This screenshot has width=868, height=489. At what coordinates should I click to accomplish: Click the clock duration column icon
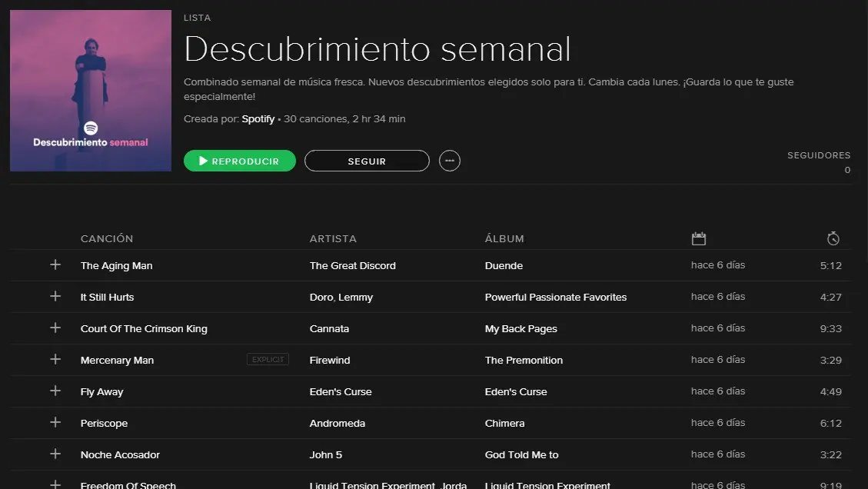(x=833, y=238)
